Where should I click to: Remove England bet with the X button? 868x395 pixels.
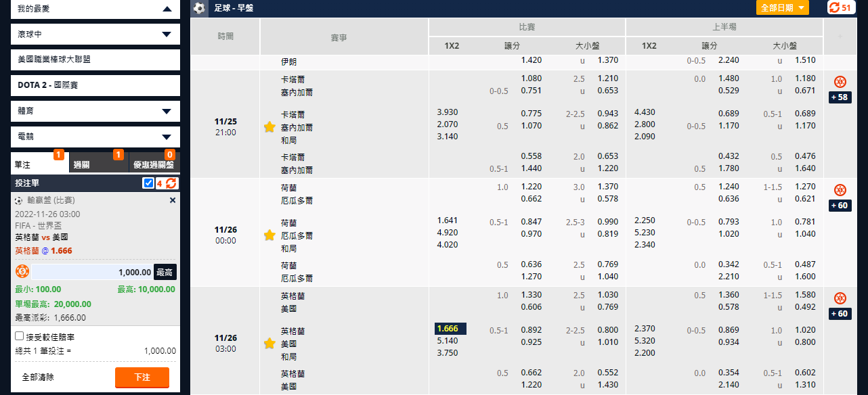pyautogui.click(x=172, y=200)
